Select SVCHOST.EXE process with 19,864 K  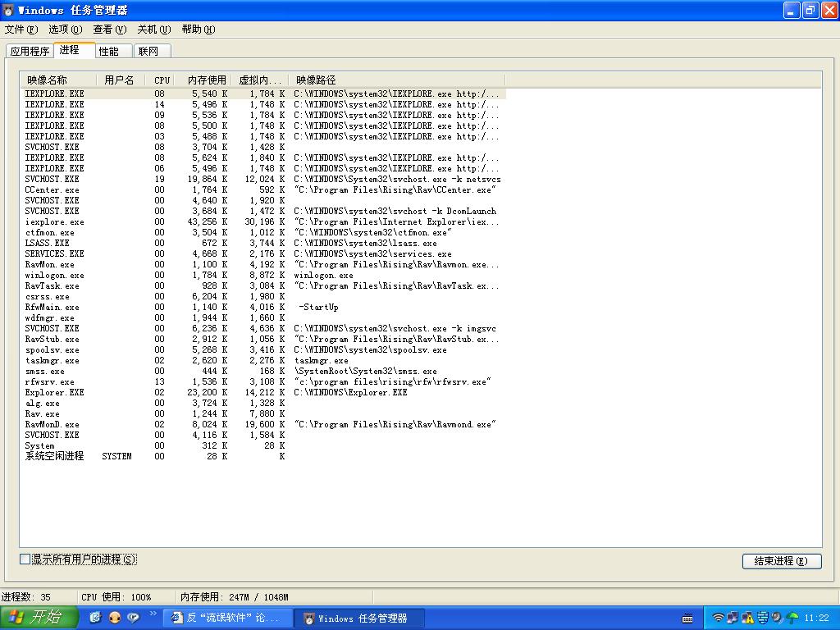pos(263,179)
